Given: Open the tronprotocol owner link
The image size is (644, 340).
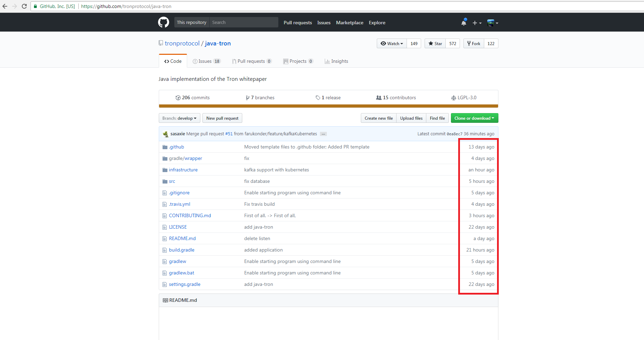Looking at the screenshot, I should tap(182, 43).
